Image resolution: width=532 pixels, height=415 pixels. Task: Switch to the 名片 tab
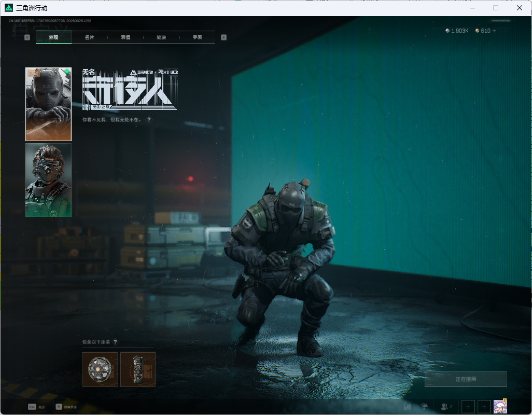pyautogui.click(x=90, y=37)
